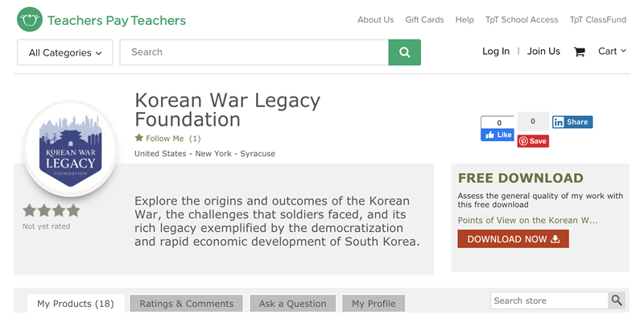644x319 pixels.
Task: Open the Cart dropdown menu
Action: 612,51
